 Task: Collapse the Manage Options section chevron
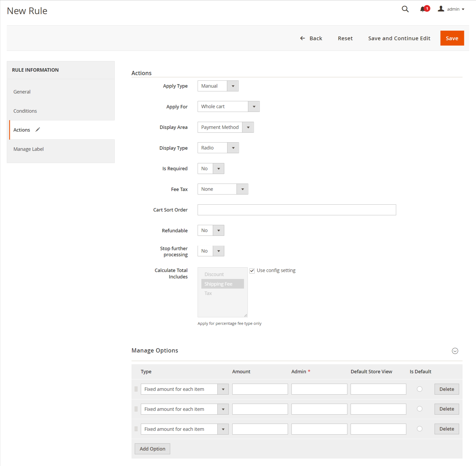tap(455, 351)
